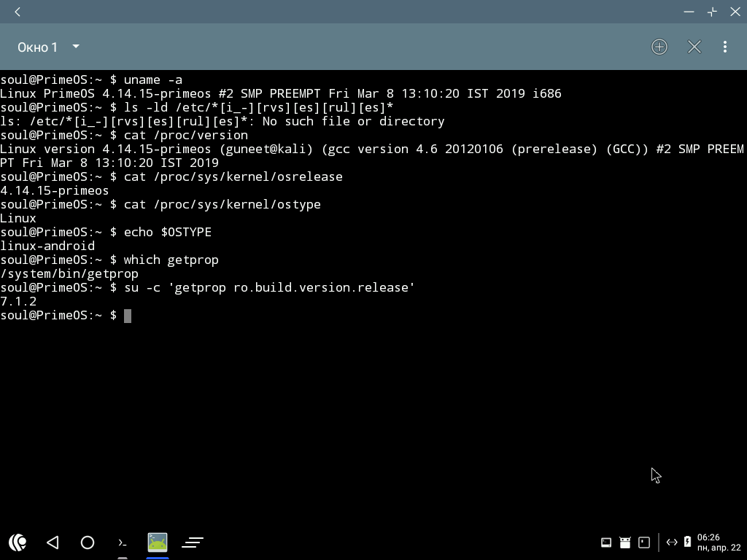Minimize the terminal window
Screen dimensions: 747x560
point(689,12)
